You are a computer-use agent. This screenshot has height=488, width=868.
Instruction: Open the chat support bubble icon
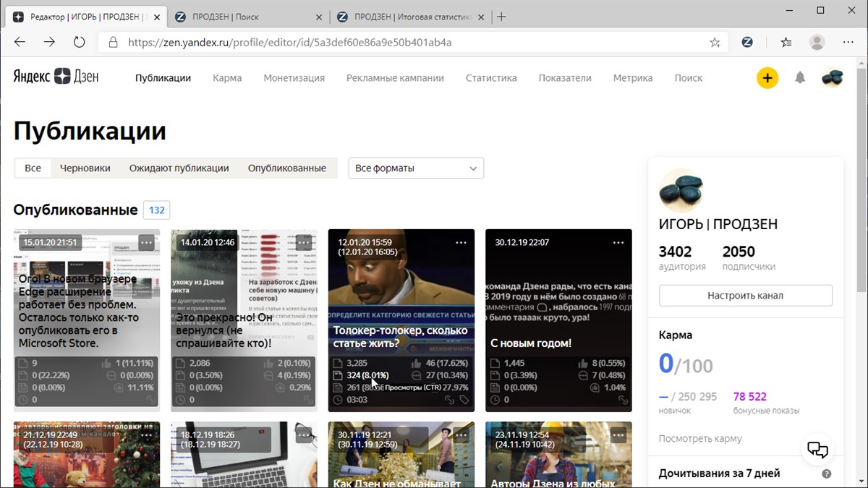coord(817,450)
